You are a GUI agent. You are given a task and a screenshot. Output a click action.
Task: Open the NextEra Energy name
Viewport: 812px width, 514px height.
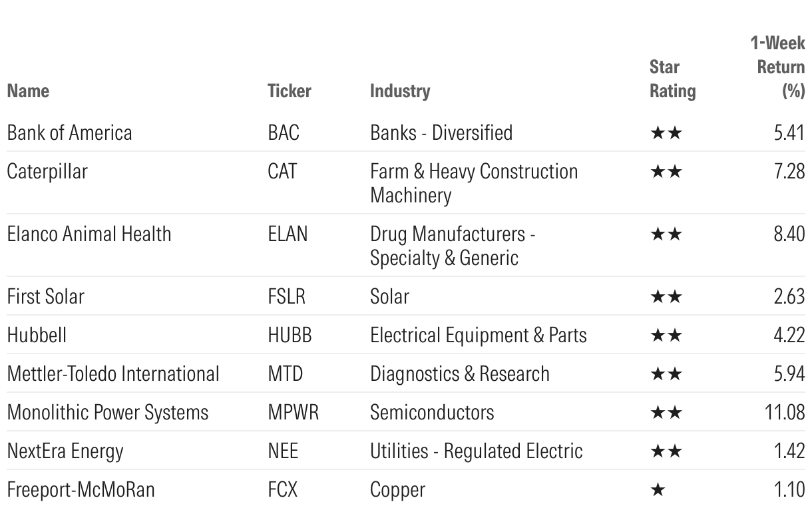(x=65, y=451)
